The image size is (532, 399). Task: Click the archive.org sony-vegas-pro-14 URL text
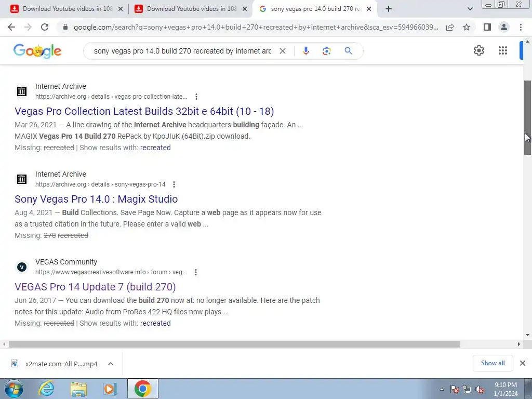tap(100, 184)
